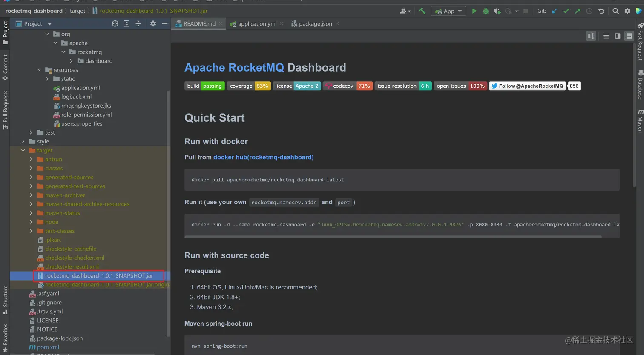Show Git history clock icon

coord(589,11)
